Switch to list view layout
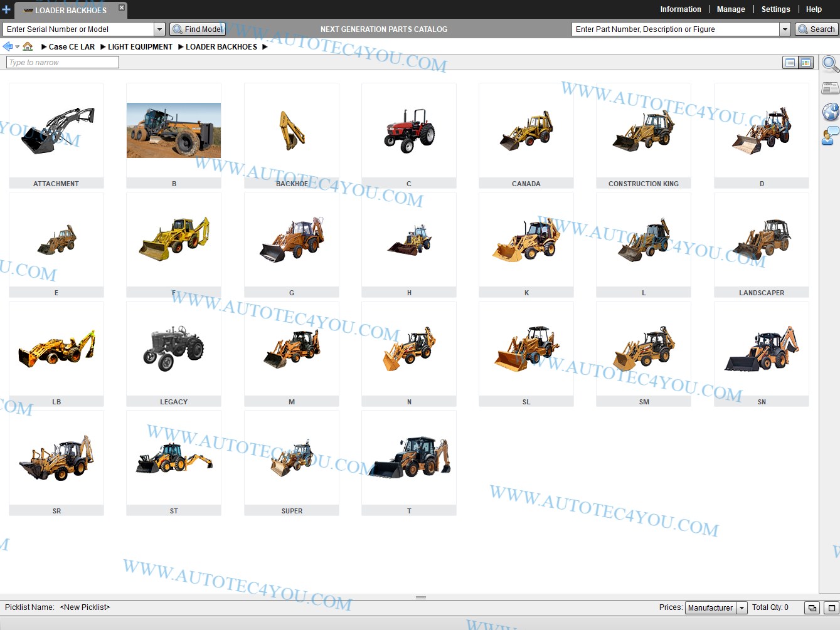Image resolution: width=840 pixels, height=630 pixels. 789,62
